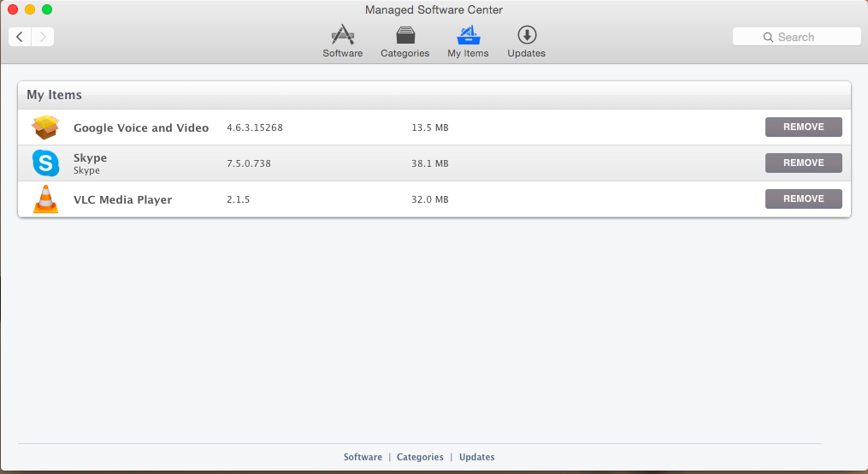The width and height of the screenshot is (868, 474).
Task: Go forward with the right chevron
Action: click(x=43, y=37)
